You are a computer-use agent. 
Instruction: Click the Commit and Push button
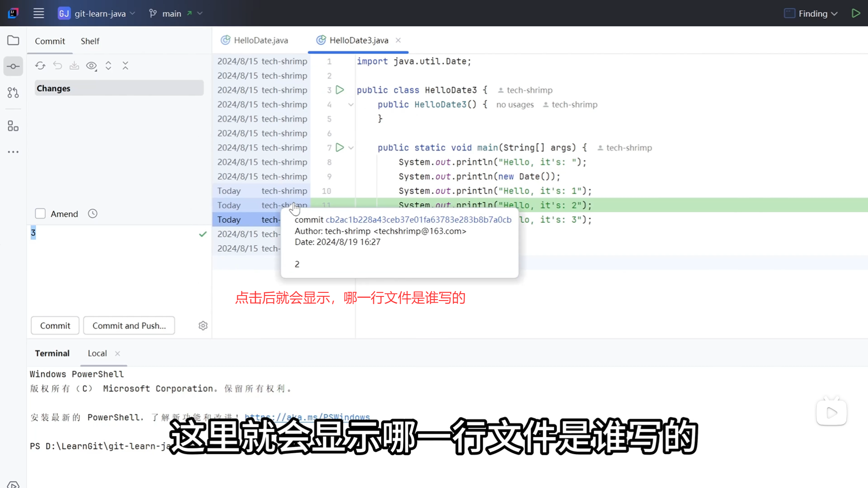129,326
